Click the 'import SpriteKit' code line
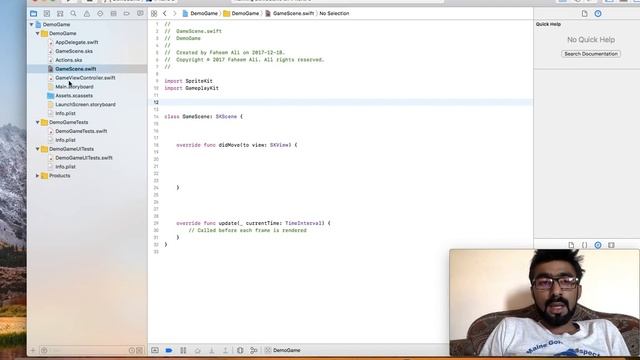 189,81
